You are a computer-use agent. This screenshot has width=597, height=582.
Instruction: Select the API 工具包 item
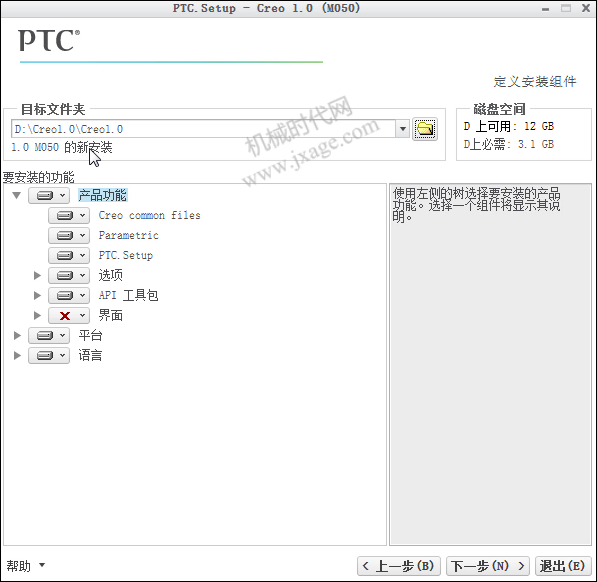[128, 295]
